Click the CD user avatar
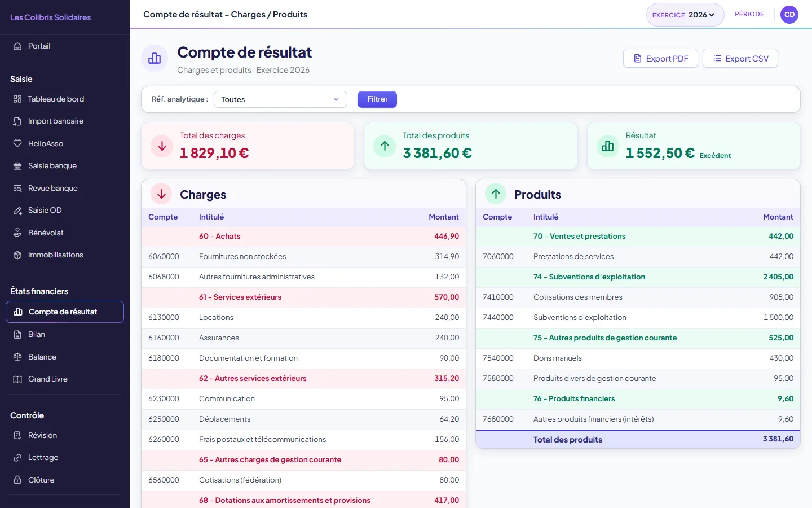Viewport: 812px width, 508px height. (789, 15)
